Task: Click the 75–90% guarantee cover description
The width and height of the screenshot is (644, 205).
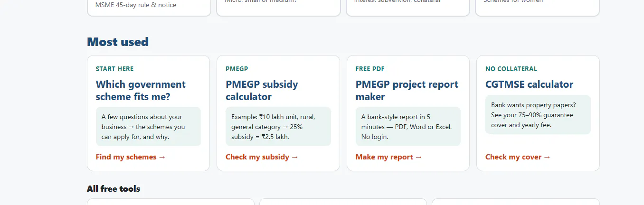Action: pyautogui.click(x=538, y=115)
